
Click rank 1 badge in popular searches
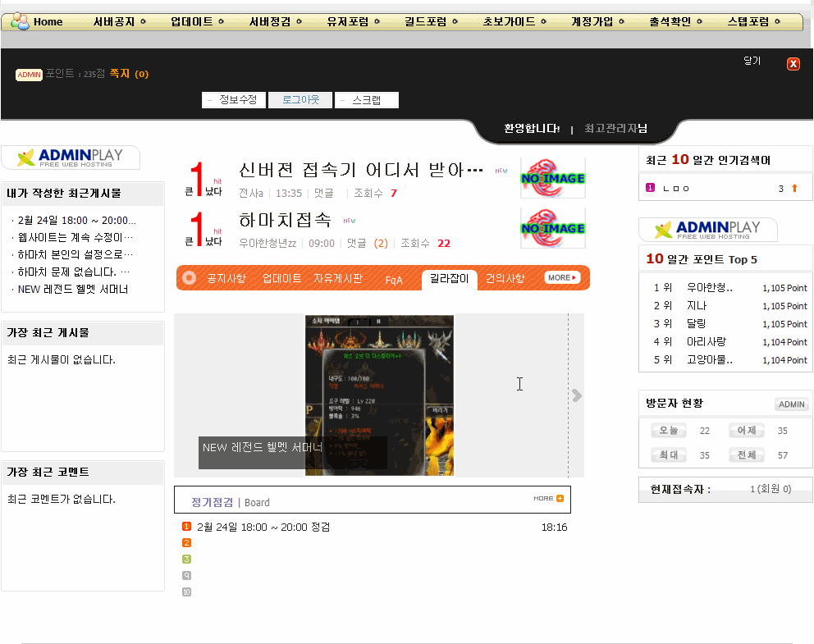tap(650, 188)
